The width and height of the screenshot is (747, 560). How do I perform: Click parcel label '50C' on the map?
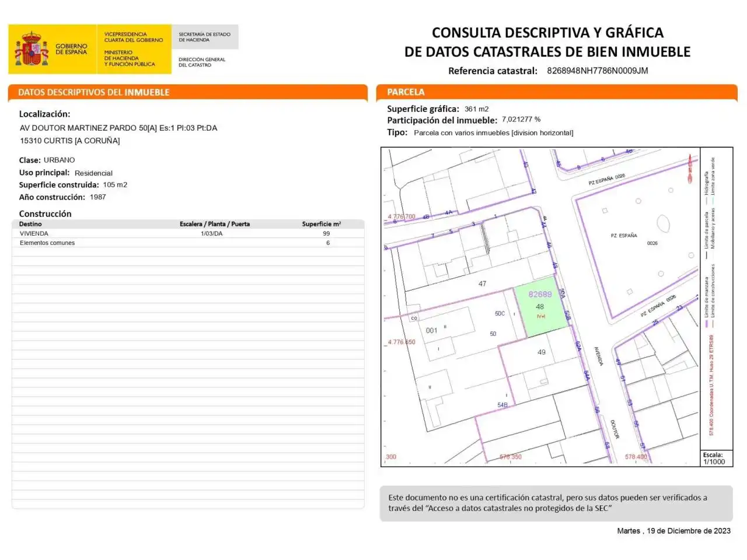click(500, 314)
